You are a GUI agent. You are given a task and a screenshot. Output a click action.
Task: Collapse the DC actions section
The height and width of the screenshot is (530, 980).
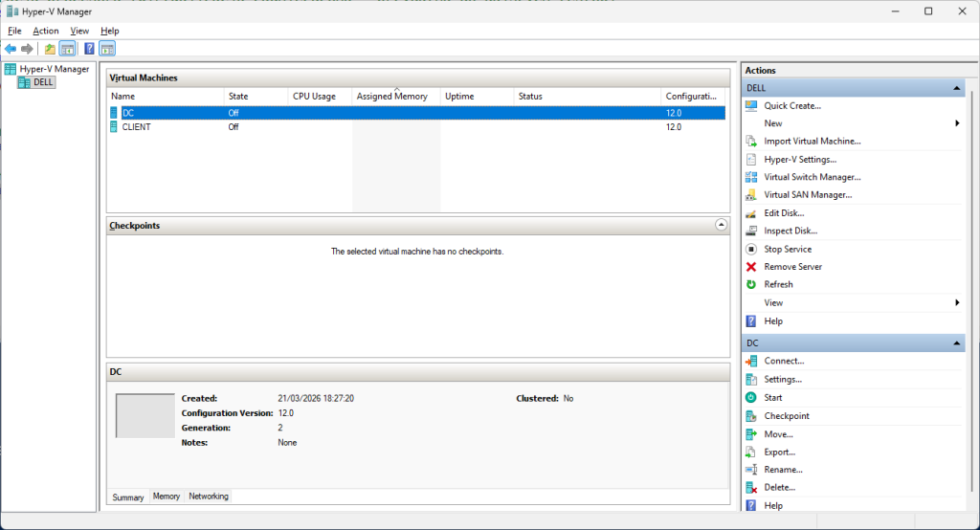point(956,343)
